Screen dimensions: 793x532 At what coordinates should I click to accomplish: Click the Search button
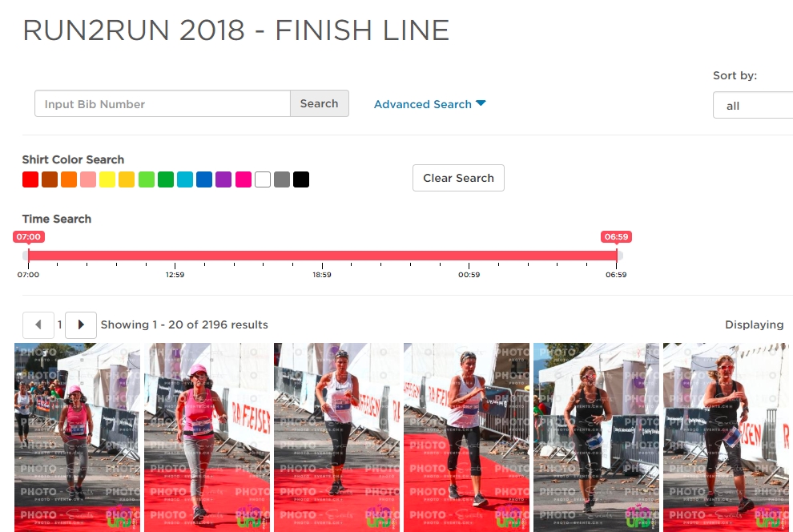pyautogui.click(x=319, y=103)
